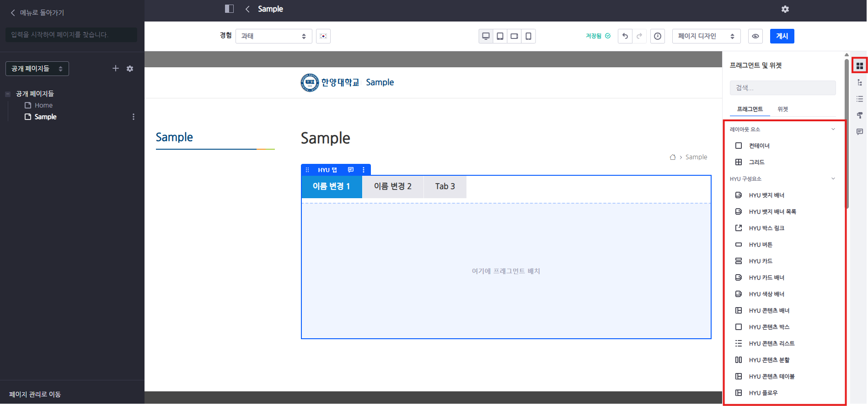The height and width of the screenshot is (406, 868).
Task: Collapse the 공개 페이지들 tree node
Action: 8,94
